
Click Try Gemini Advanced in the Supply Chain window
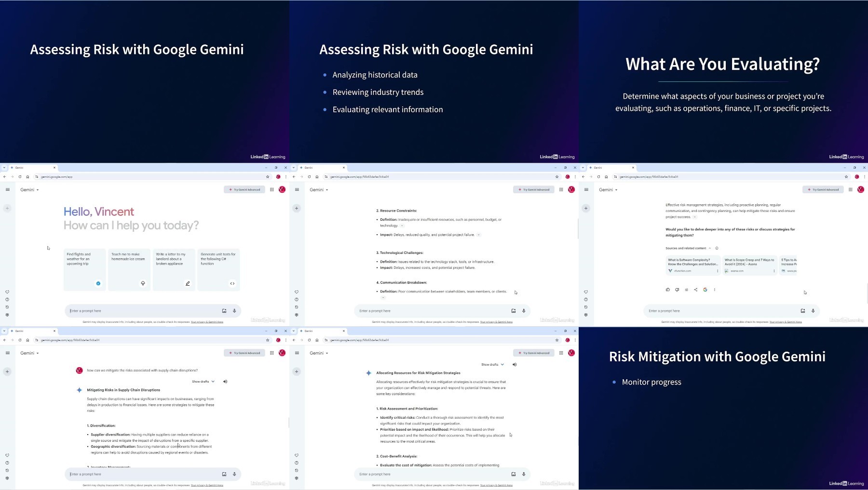point(244,353)
